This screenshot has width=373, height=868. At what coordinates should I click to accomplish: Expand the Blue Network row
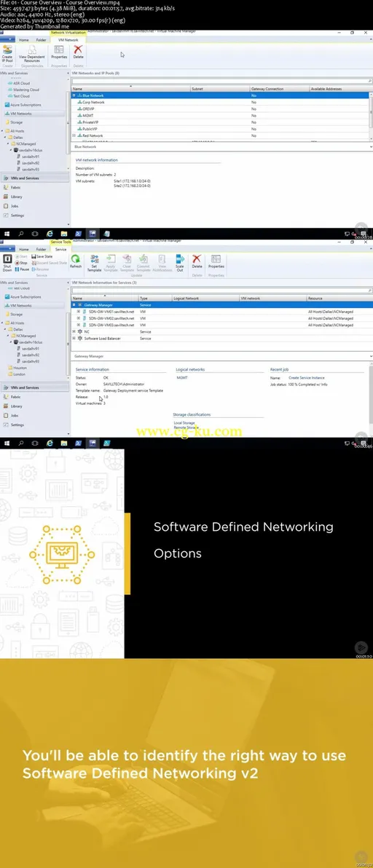click(74, 95)
